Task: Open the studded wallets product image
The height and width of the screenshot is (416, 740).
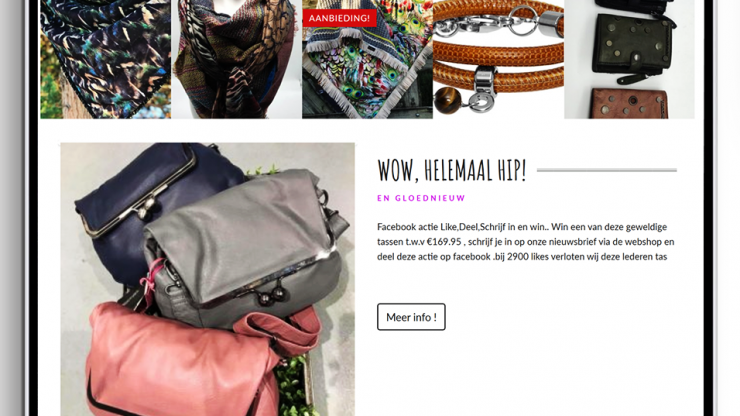Action: pos(630,59)
